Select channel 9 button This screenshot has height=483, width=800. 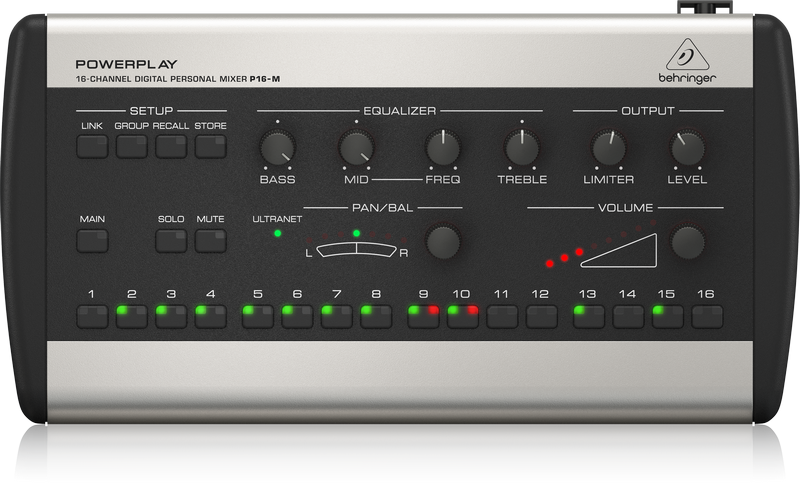(x=423, y=317)
